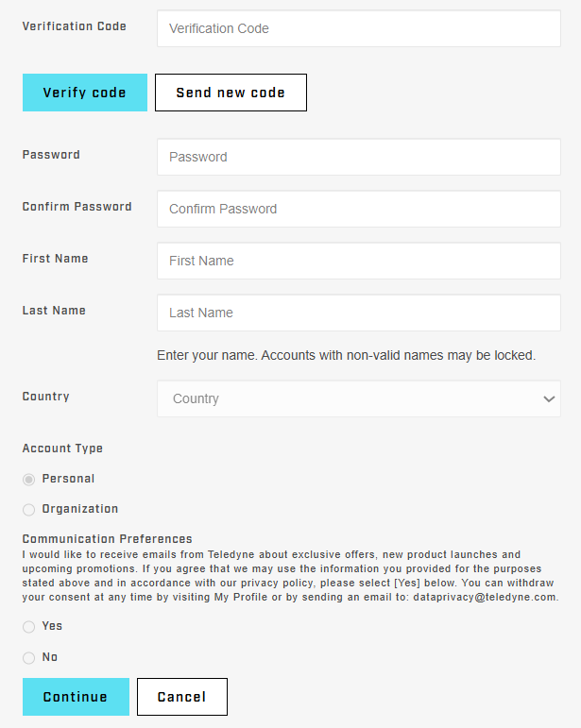Click the "Account Type" heading text
The image size is (581, 728).
click(x=63, y=449)
